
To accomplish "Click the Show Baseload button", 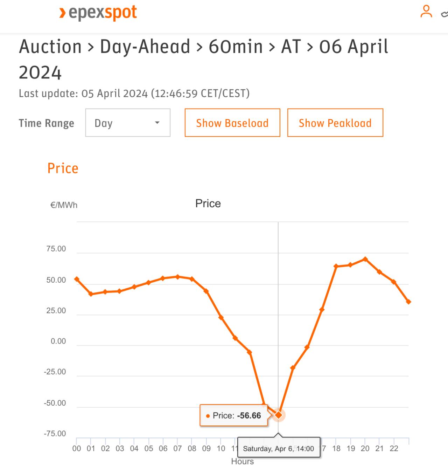I will pyautogui.click(x=232, y=123).
